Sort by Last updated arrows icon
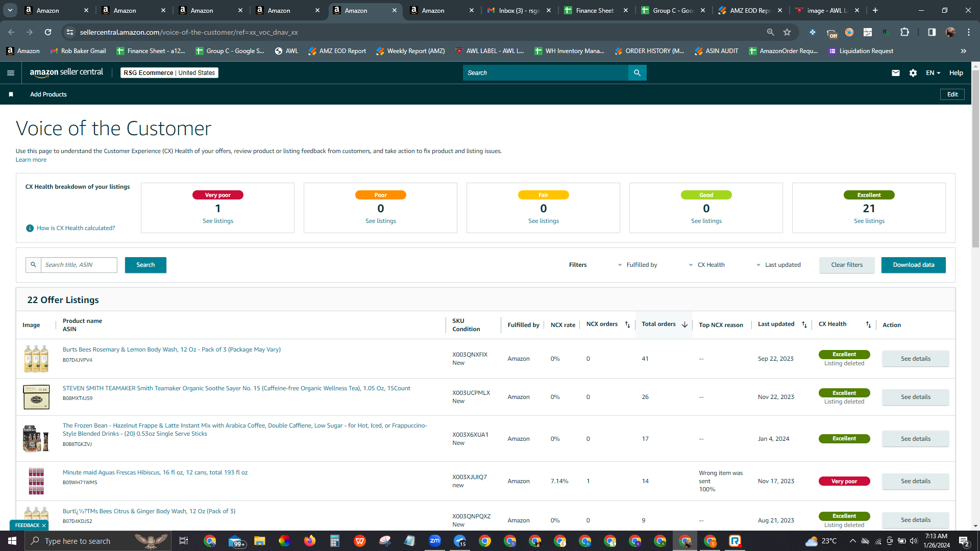Viewport: 980px width, 551px height. point(804,325)
